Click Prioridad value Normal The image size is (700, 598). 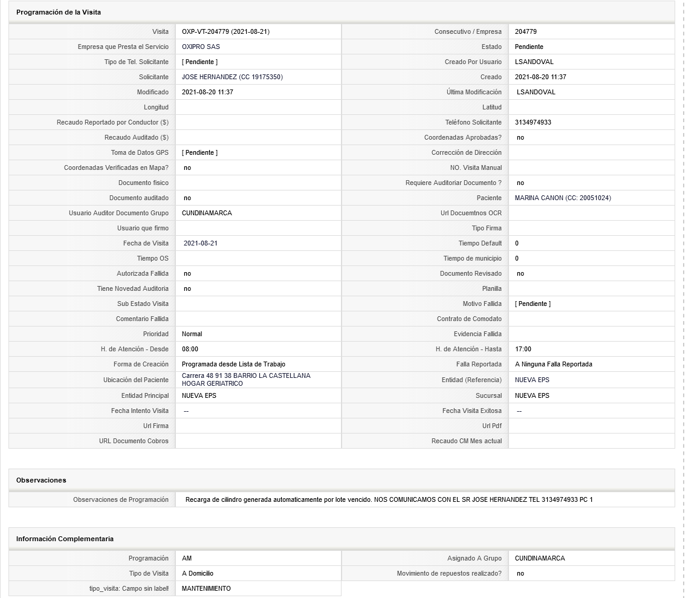coord(192,334)
